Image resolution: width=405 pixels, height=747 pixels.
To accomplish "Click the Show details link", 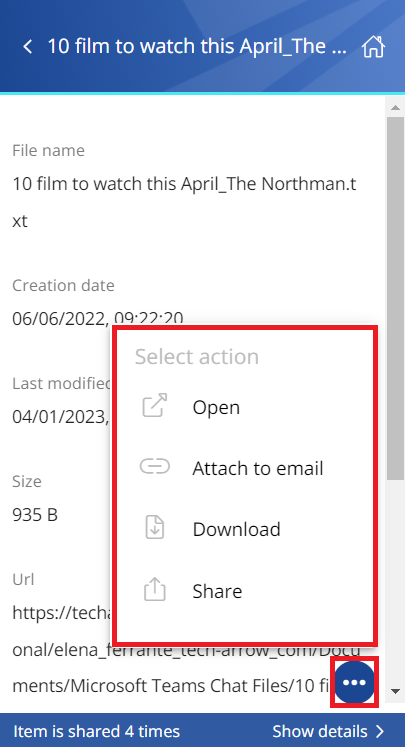I will click(x=320, y=731).
